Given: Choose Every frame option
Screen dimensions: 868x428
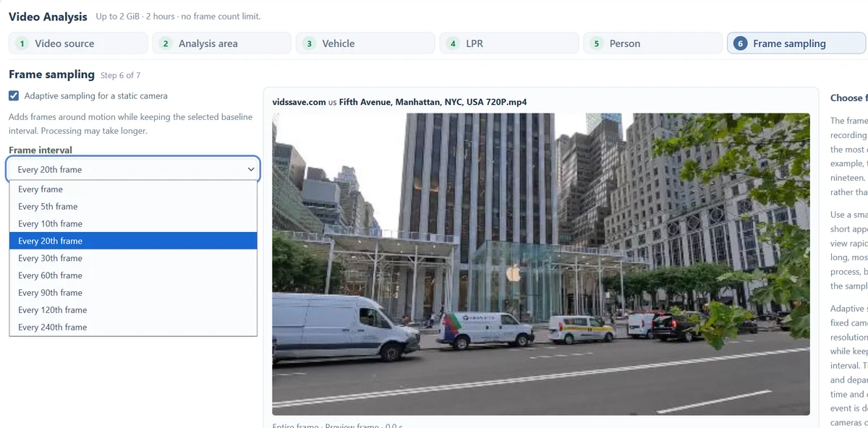Looking at the screenshot, I should point(133,189).
